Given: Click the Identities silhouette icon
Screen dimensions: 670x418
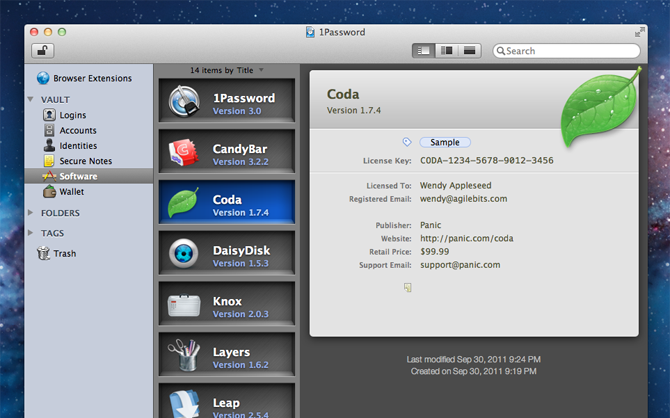Looking at the screenshot, I should [49, 145].
